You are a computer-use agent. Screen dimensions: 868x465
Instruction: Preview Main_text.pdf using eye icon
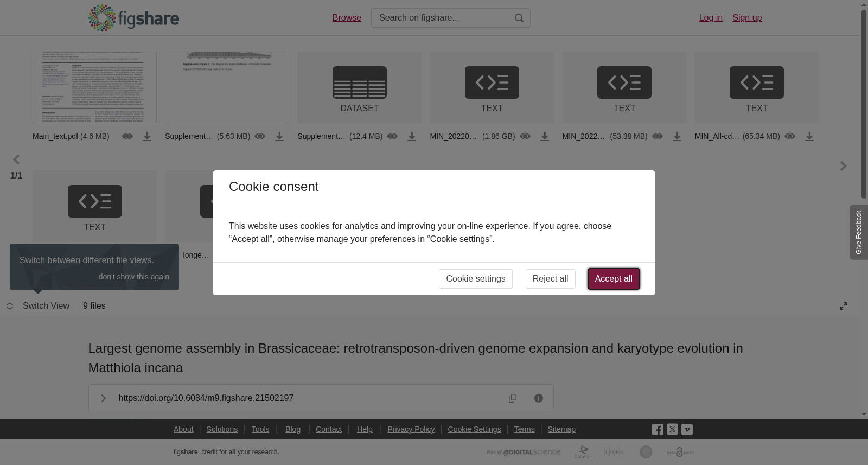(127, 136)
